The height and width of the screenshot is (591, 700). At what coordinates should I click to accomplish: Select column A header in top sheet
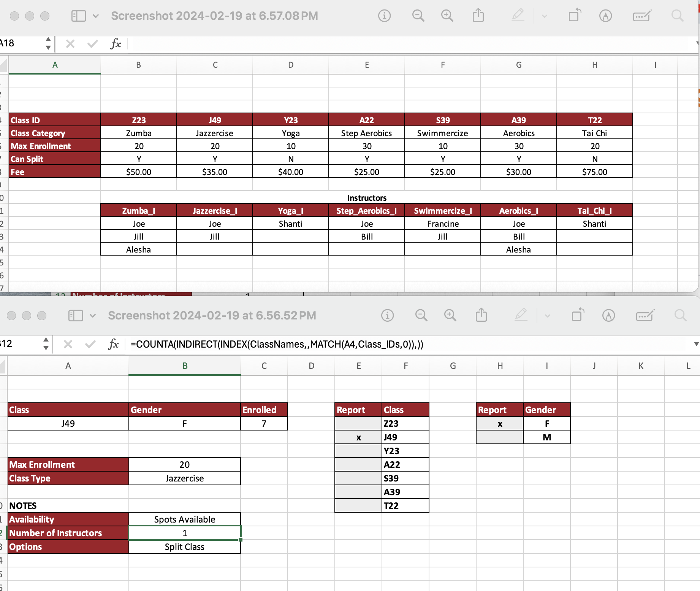coord(55,65)
